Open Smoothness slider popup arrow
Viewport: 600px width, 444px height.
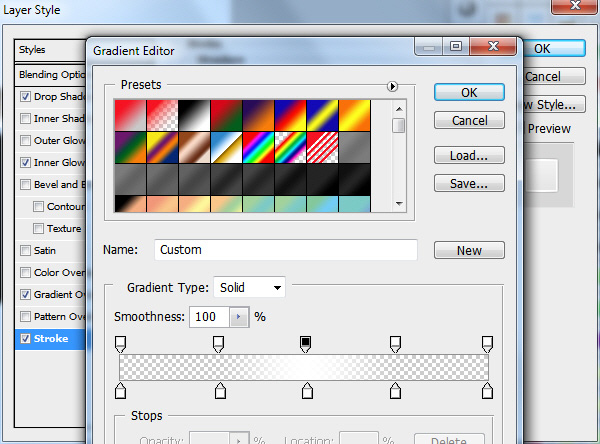[x=239, y=317]
